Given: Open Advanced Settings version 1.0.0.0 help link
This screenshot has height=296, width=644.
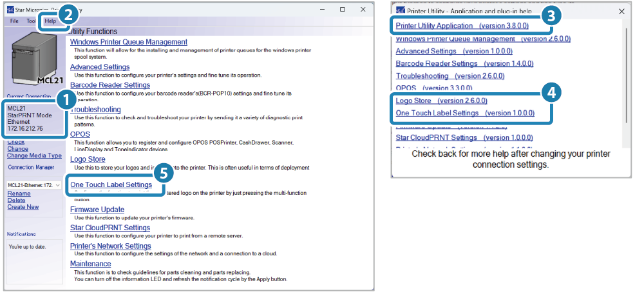Looking at the screenshot, I should coord(454,52).
